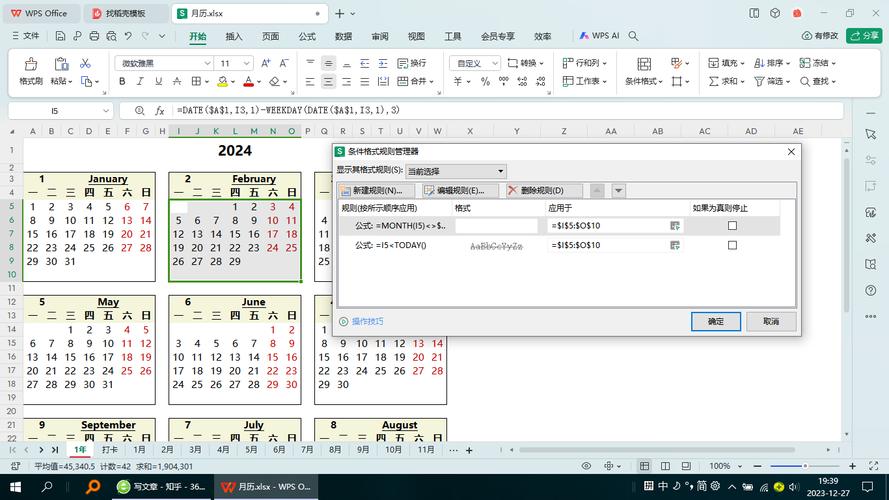Click the formula bar input
This screenshot has height=500, width=889.
pos(507,111)
